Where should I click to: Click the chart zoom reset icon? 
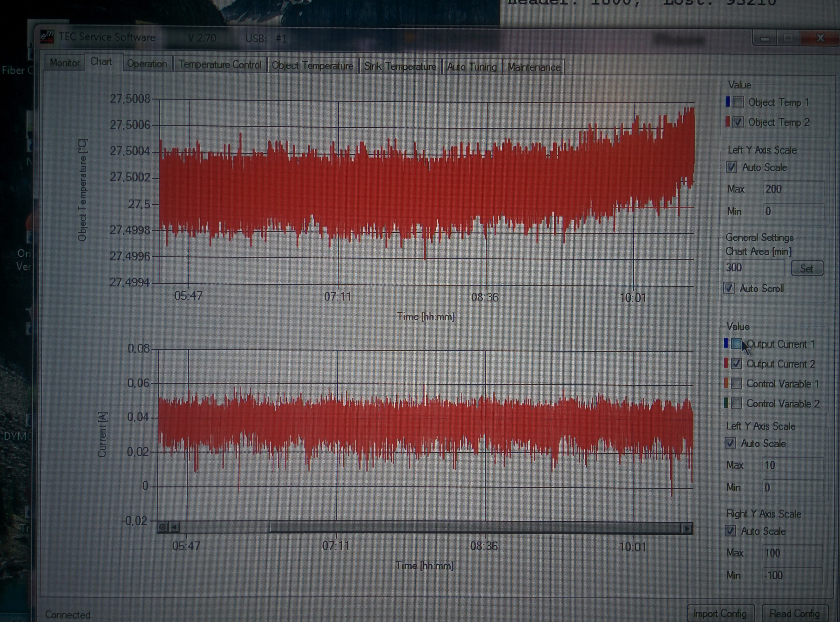pyautogui.click(x=163, y=527)
